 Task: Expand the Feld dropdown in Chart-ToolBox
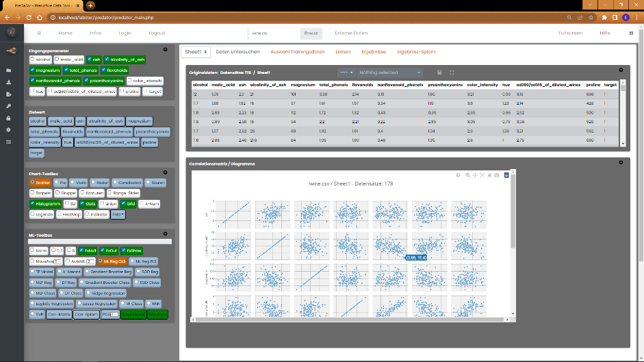coord(118,214)
